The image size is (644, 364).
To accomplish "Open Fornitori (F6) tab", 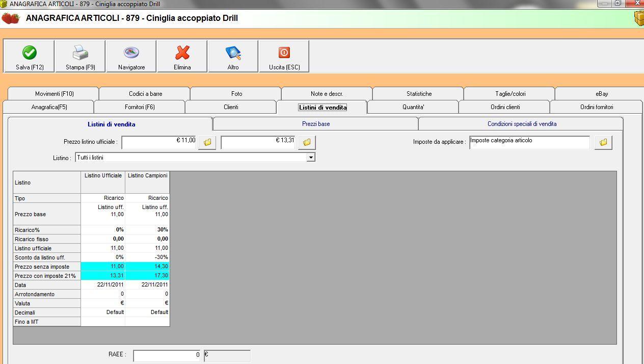I will [x=140, y=107].
